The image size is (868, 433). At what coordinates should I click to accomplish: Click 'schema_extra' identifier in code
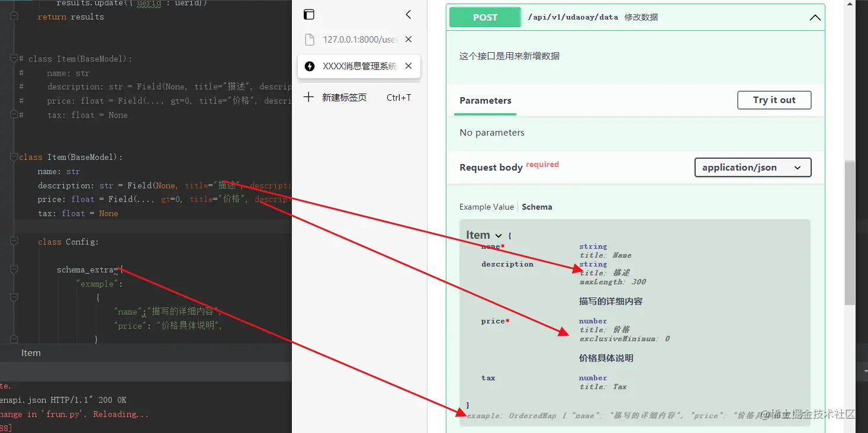[85, 270]
